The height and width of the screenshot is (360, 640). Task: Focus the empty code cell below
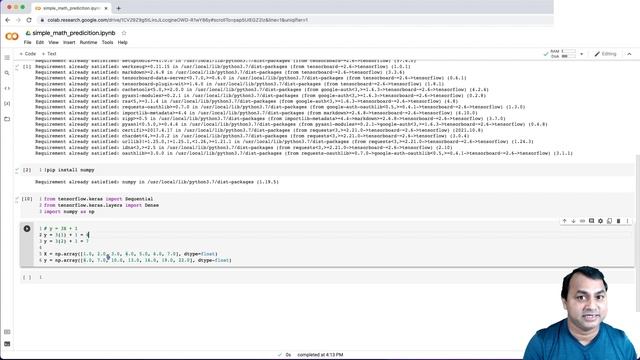(327, 278)
